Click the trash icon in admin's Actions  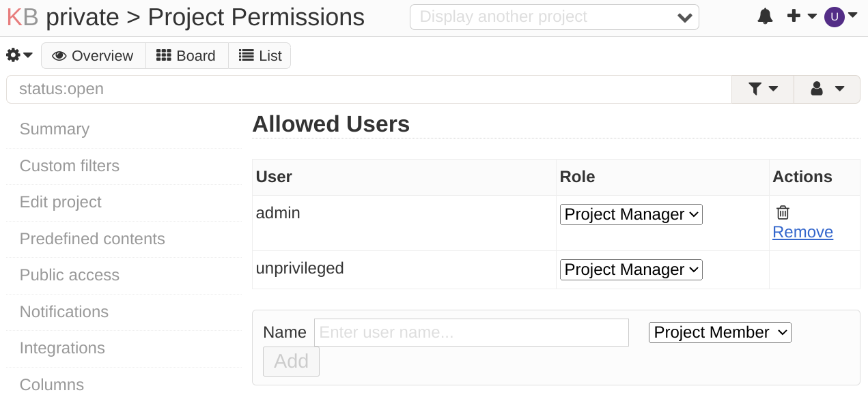pyautogui.click(x=783, y=211)
